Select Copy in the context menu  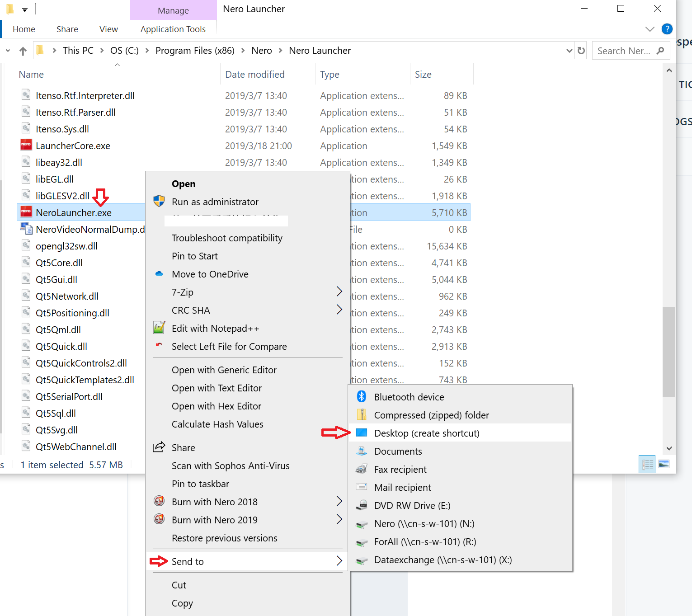point(182,603)
